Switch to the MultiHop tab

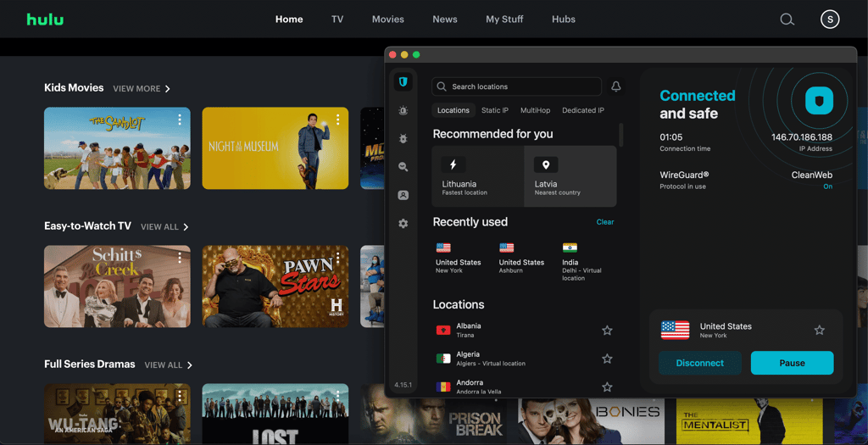(536, 110)
